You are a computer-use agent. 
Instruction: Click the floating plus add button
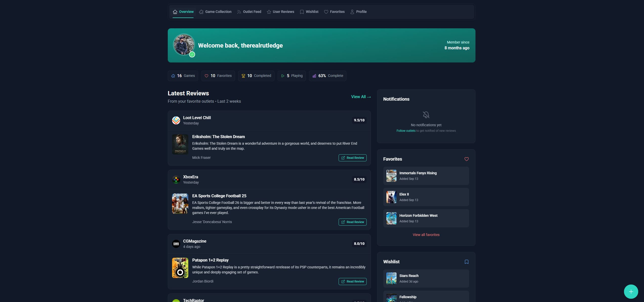[x=631, y=292]
